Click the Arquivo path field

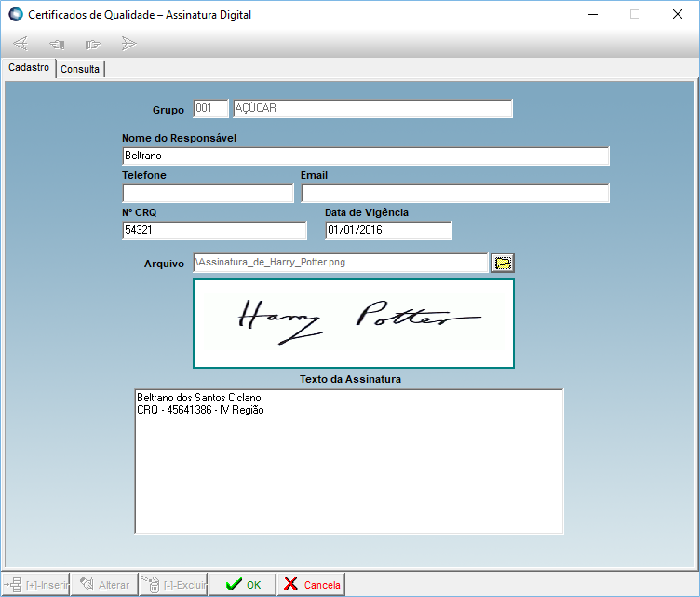[341, 263]
